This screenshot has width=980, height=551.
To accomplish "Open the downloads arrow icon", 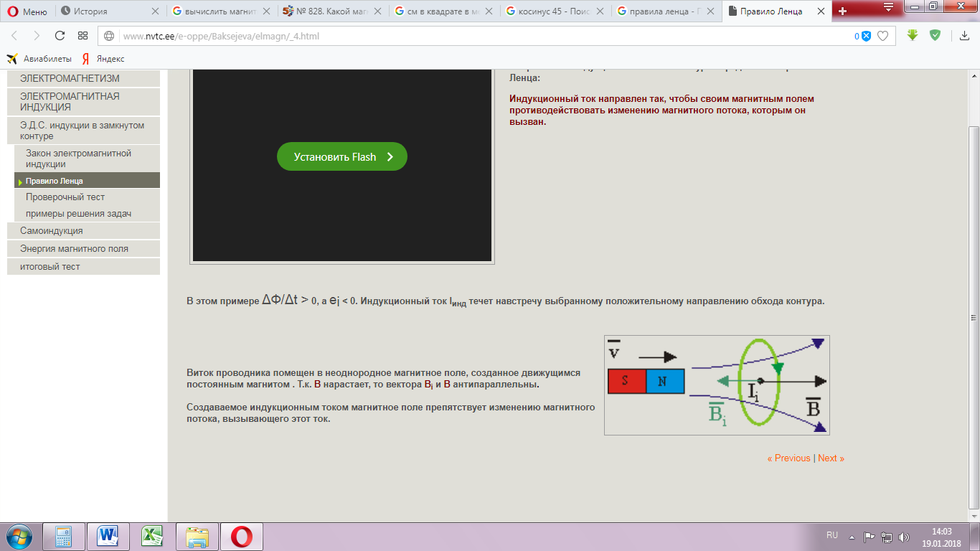I will (x=958, y=36).
